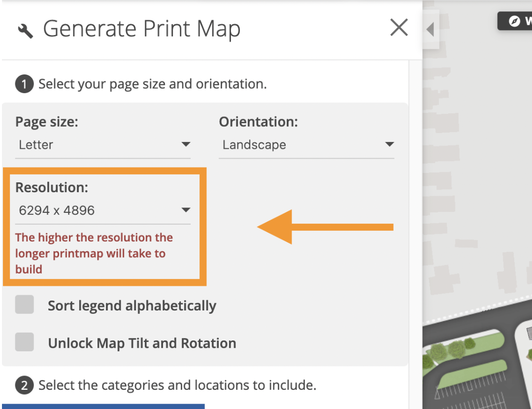Click the Unlock Map Tilt and Rotation label
532x409 pixels.
pos(142,343)
